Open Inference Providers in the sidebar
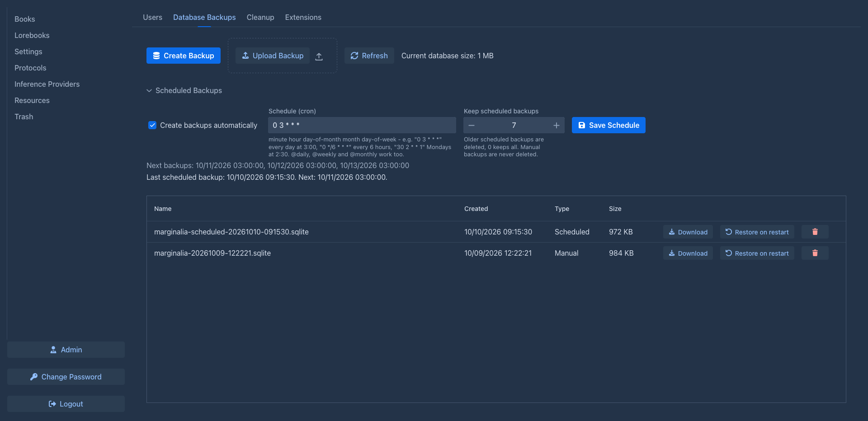 tap(47, 84)
